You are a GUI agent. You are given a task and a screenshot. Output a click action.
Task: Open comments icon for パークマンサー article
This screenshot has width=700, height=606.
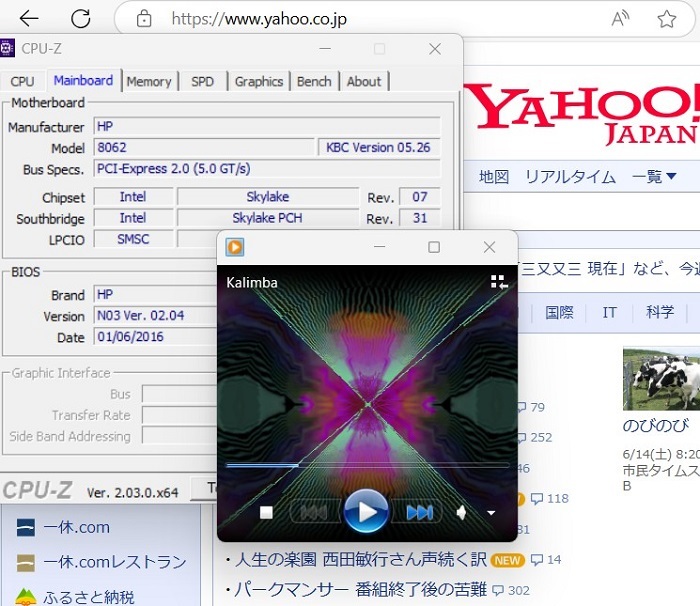point(498,590)
